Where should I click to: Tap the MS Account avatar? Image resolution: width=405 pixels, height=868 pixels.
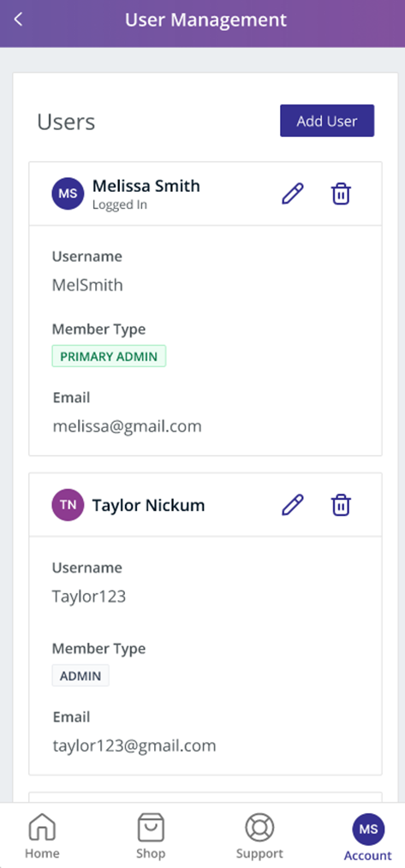point(368,829)
